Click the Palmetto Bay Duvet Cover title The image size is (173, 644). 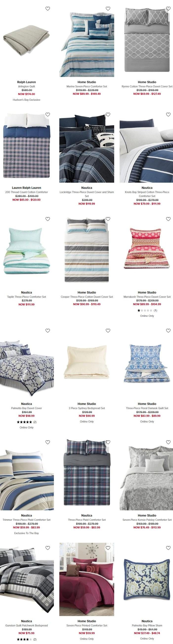pyautogui.click(x=26, y=408)
